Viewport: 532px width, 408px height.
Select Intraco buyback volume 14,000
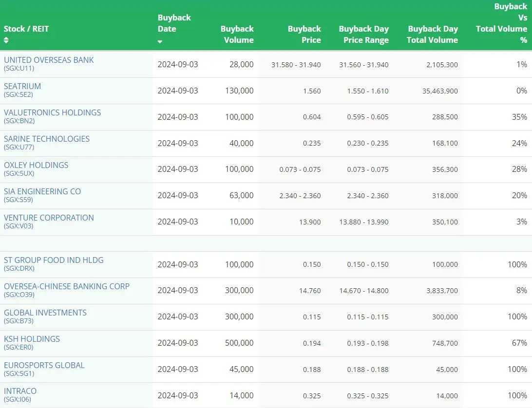(x=241, y=396)
